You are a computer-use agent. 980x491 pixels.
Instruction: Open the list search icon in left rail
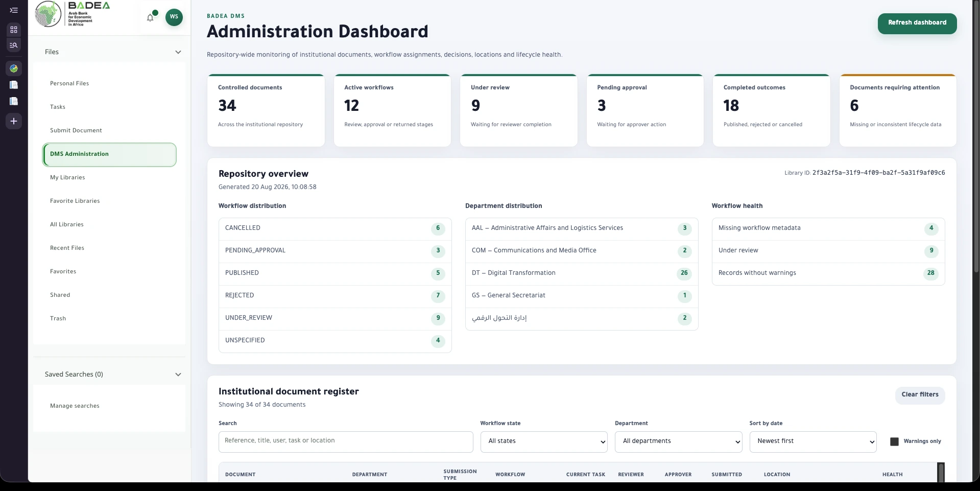14,45
